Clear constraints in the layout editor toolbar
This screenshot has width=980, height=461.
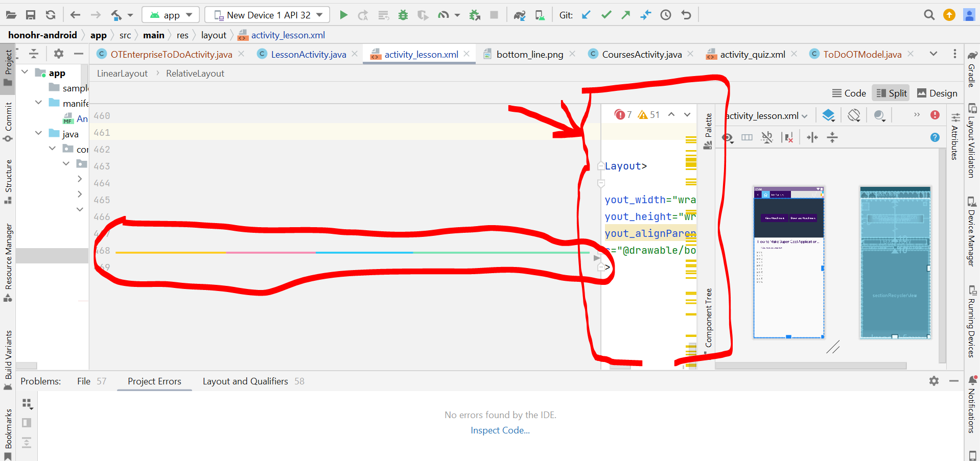coord(788,137)
